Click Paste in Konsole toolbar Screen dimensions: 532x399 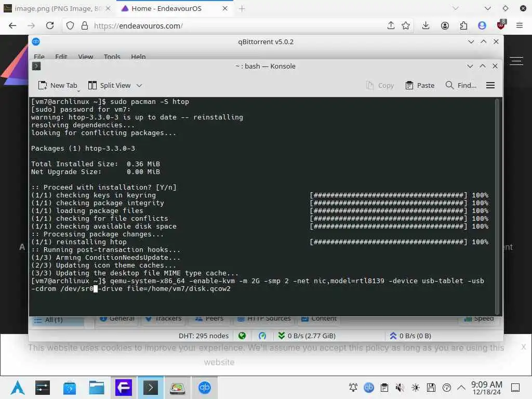tap(420, 85)
